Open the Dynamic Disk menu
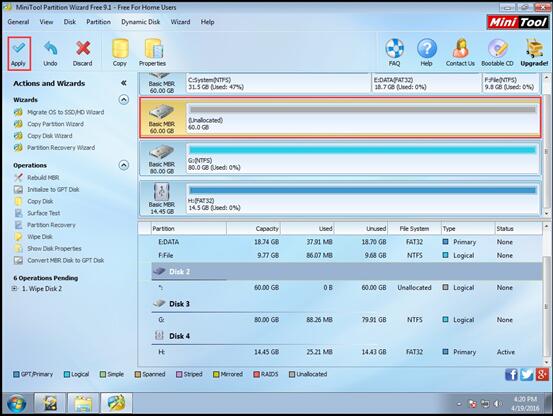Image resolution: width=553 pixels, height=416 pixels. (x=141, y=22)
